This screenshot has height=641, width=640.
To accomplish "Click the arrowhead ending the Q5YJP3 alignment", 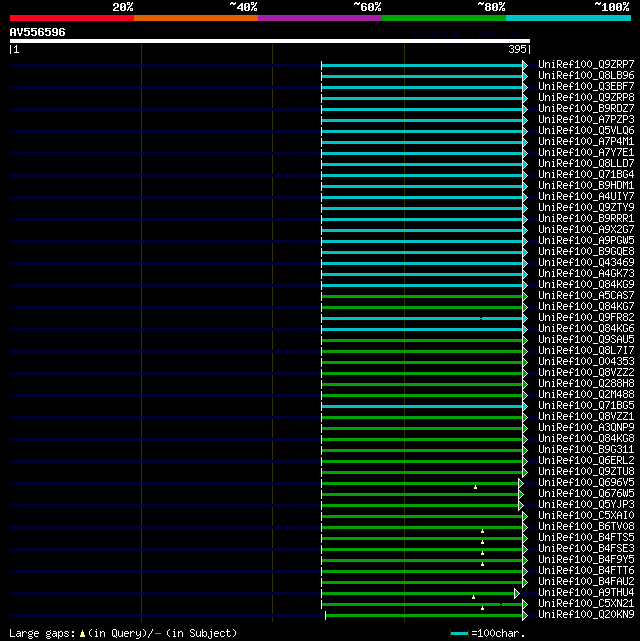I will (521, 505).
